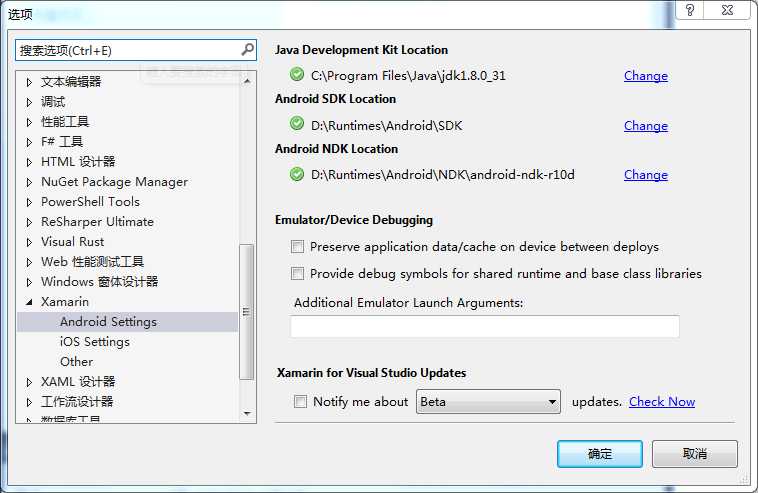This screenshot has width=758, height=493.
Task: Click the green check next to Android SDK path
Action: (296, 124)
